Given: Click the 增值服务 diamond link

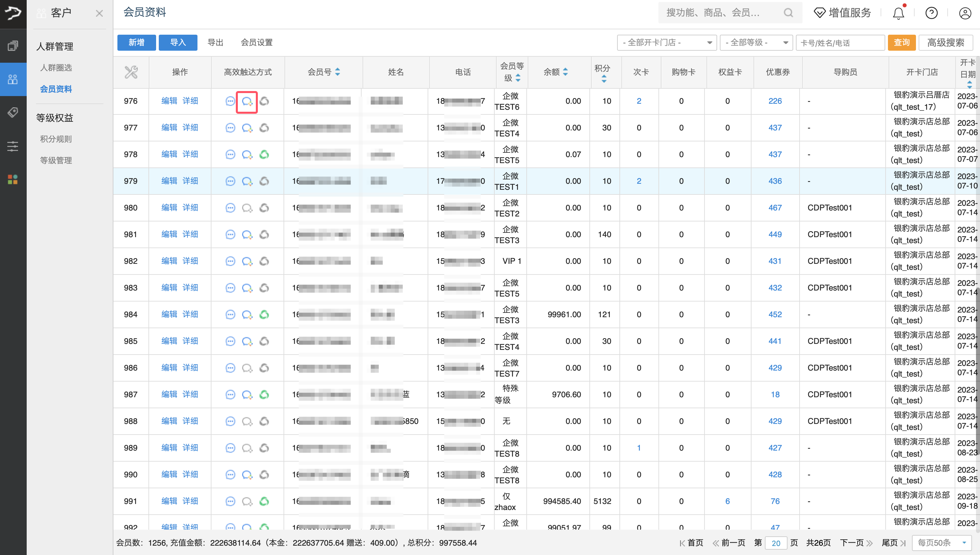Looking at the screenshot, I should [x=842, y=13].
